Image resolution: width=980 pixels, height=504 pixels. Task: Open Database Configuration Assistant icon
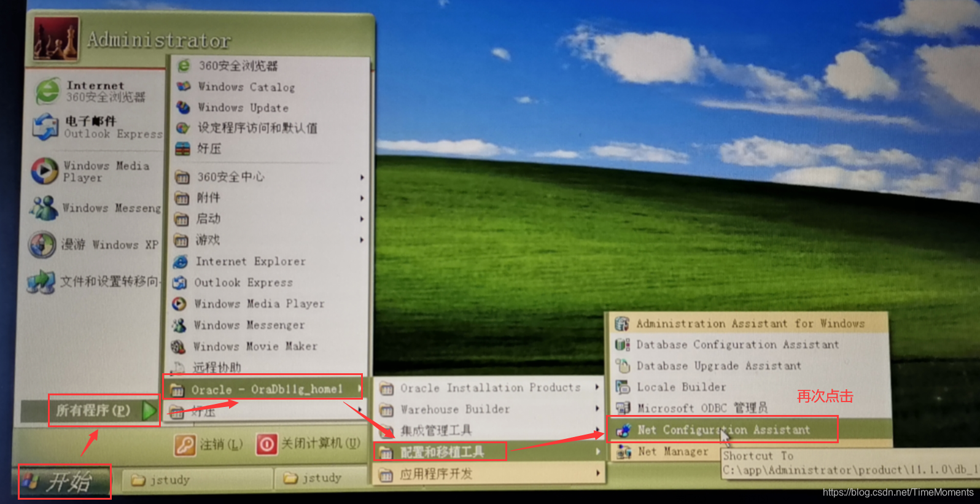click(623, 345)
